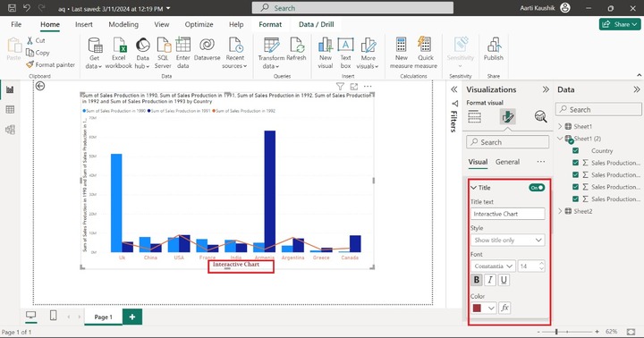Viewport: 644px width, 338px height.
Task: Adjust the zoom slider
Action: tap(556, 332)
